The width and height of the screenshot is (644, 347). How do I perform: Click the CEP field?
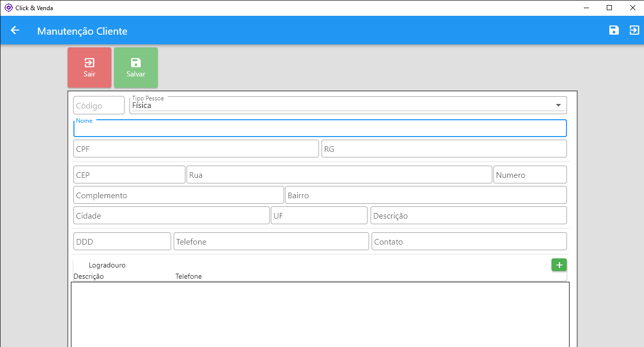(129, 175)
